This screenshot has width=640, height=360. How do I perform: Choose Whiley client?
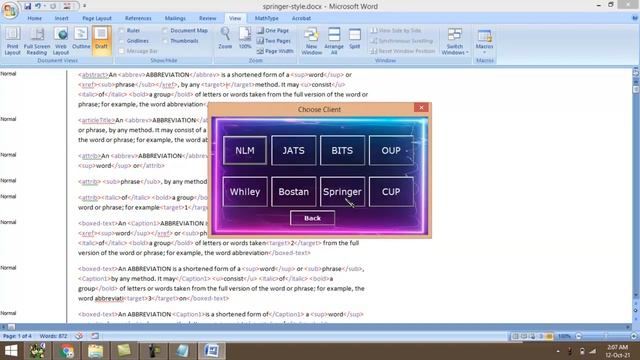(x=245, y=192)
